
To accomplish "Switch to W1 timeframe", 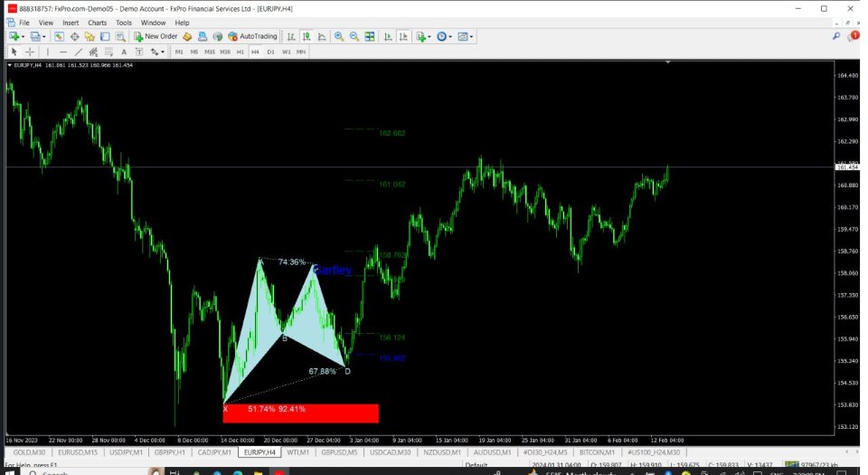I will (287, 52).
